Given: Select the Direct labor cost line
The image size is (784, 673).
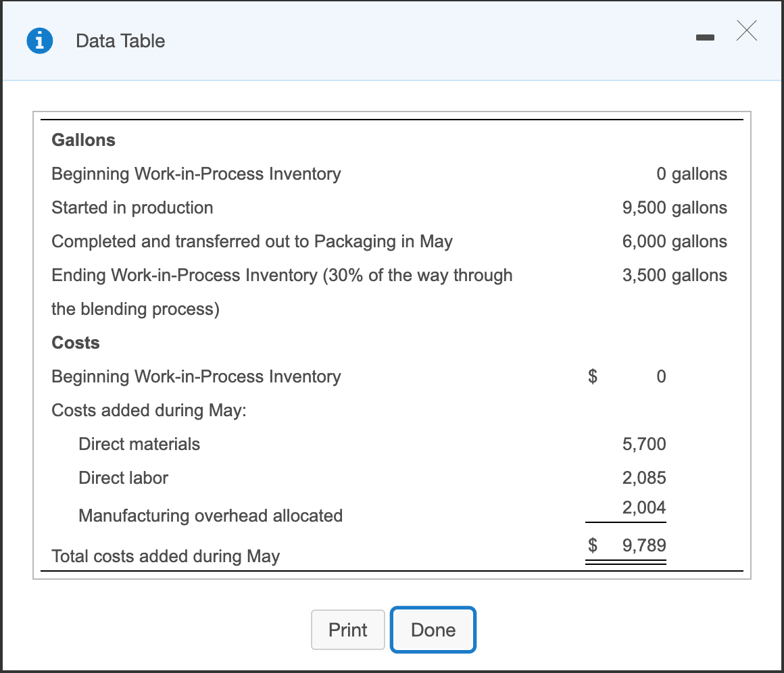Looking at the screenshot, I should 123,478.
